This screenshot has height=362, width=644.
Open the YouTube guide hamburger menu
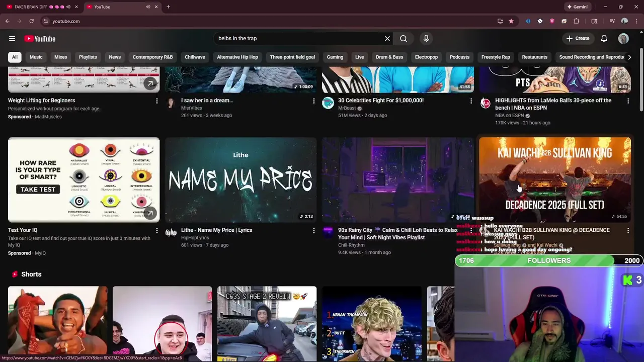pos(12,39)
